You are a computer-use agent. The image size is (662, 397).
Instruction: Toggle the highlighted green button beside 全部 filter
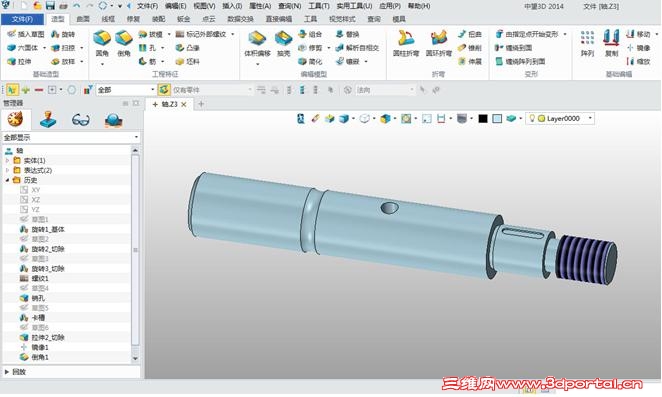click(x=164, y=90)
